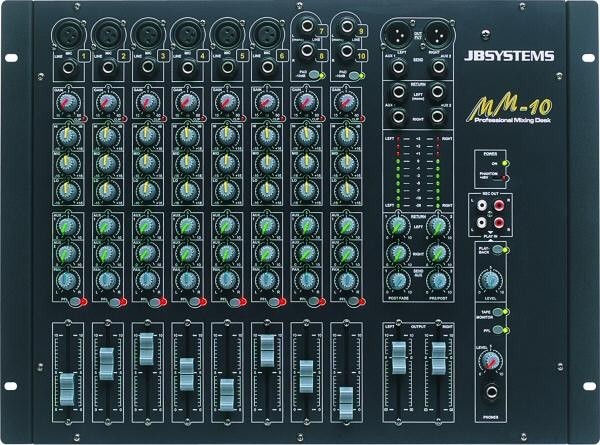Toggle the TAPE MONITOR button
This screenshot has width=600, height=445.
(x=498, y=311)
